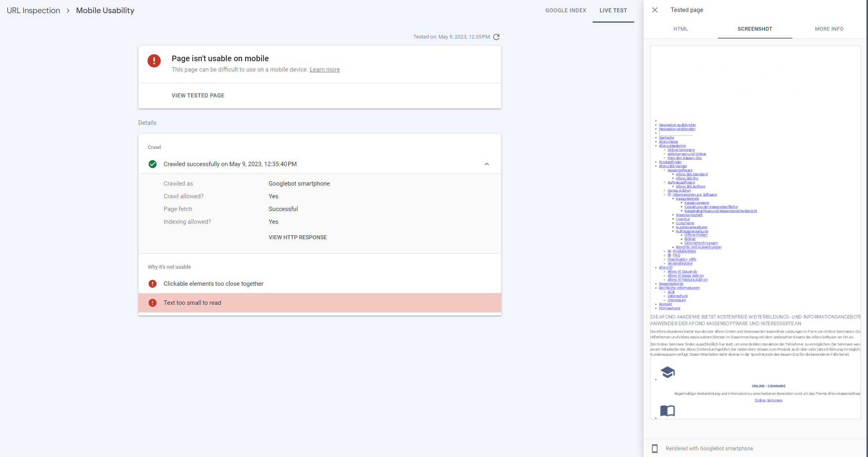Switch to the HTML tab in right panel
This screenshot has height=457, width=868.
pos(680,29)
